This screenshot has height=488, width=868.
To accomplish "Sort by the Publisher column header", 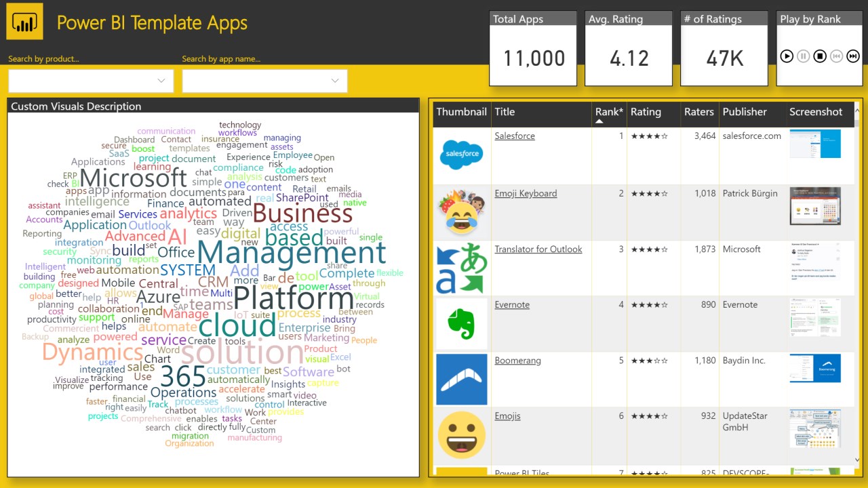I will click(745, 112).
